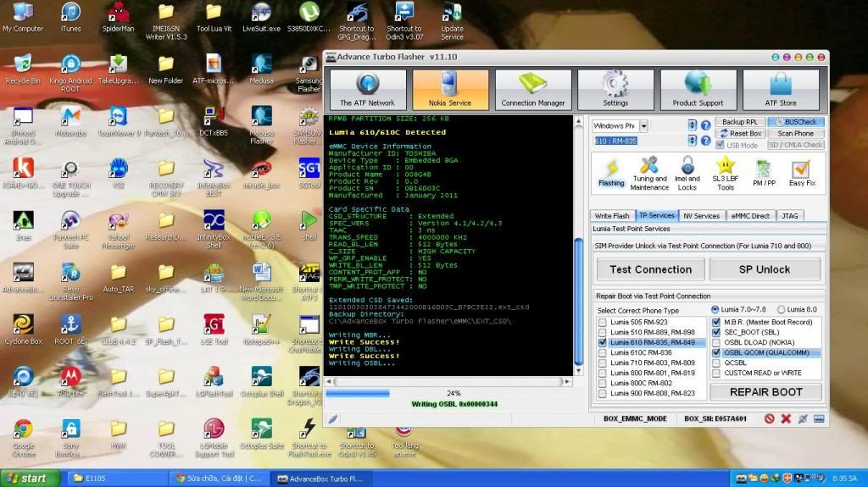
Task: Click the BUSCheck button
Action: point(796,122)
